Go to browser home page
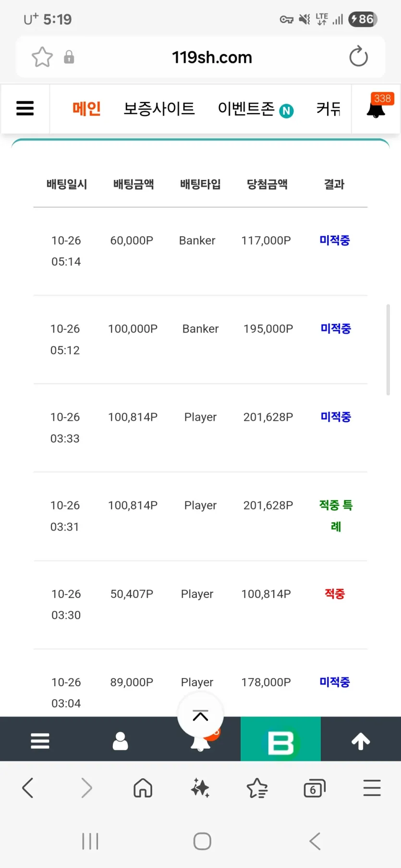 pyautogui.click(x=143, y=788)
